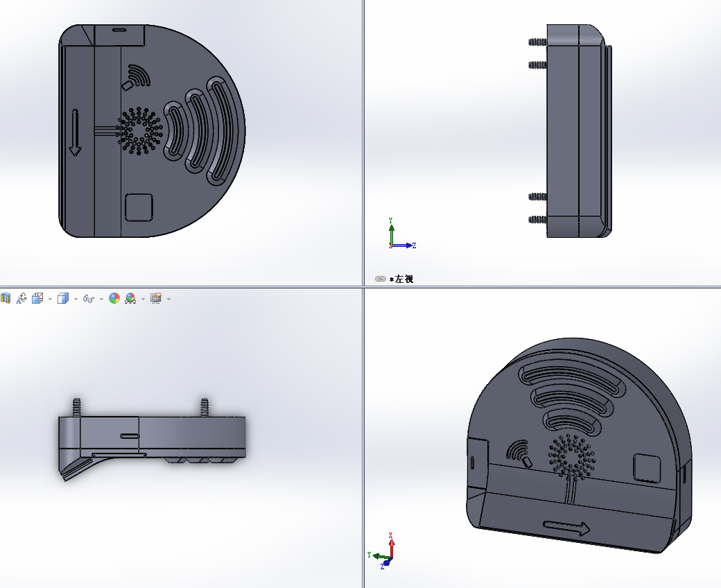Viewport: 721px width, 588px height.
Task: Click the View Settings monitor icon
Action: 156,299
